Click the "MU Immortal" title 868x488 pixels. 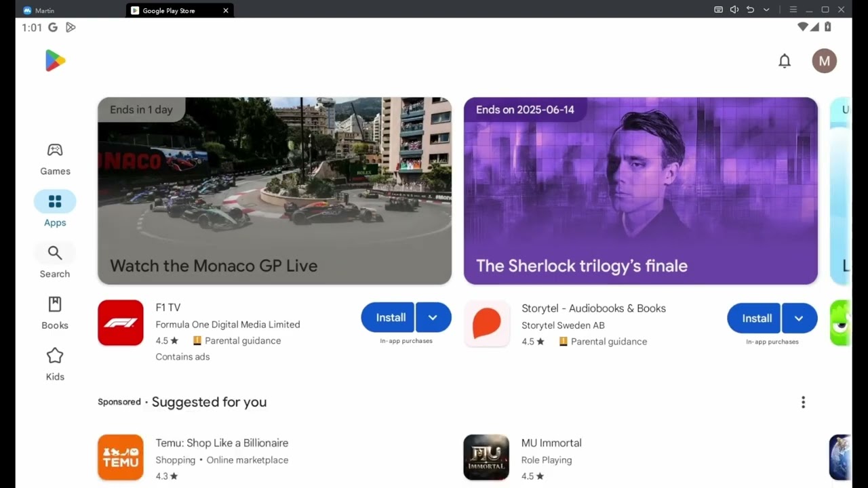[x=551, y=443]
